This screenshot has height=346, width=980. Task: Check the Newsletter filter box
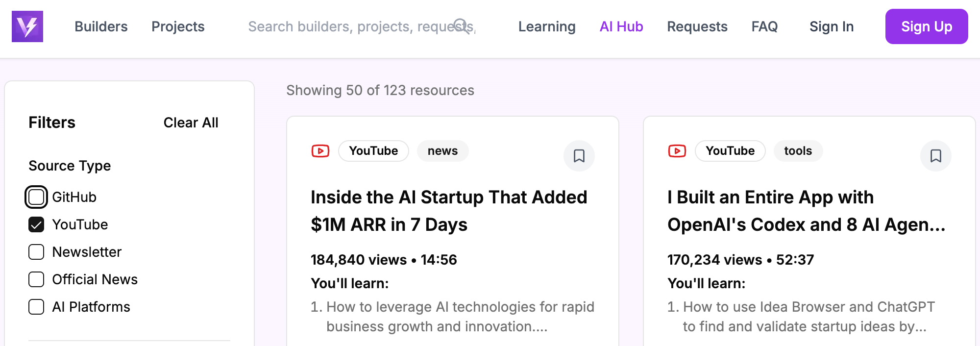click(36, 252)
